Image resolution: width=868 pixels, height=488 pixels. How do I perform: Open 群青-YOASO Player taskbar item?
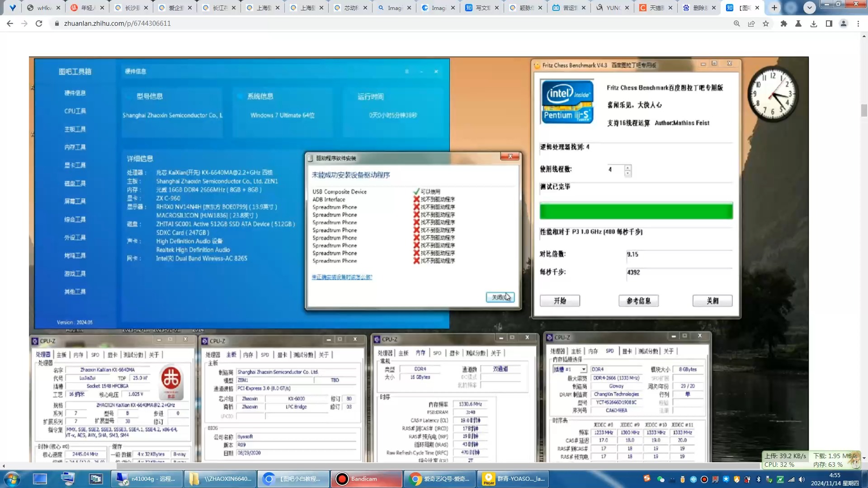tap(513, 479)
